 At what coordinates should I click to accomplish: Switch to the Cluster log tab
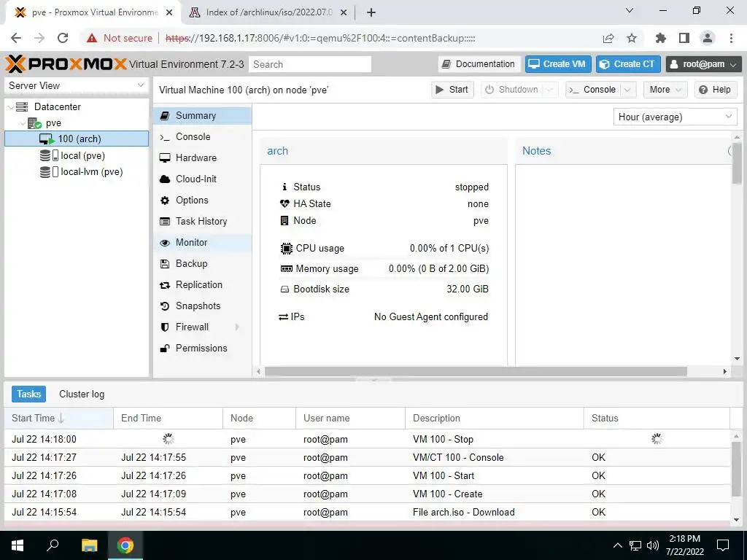point(82,394)
